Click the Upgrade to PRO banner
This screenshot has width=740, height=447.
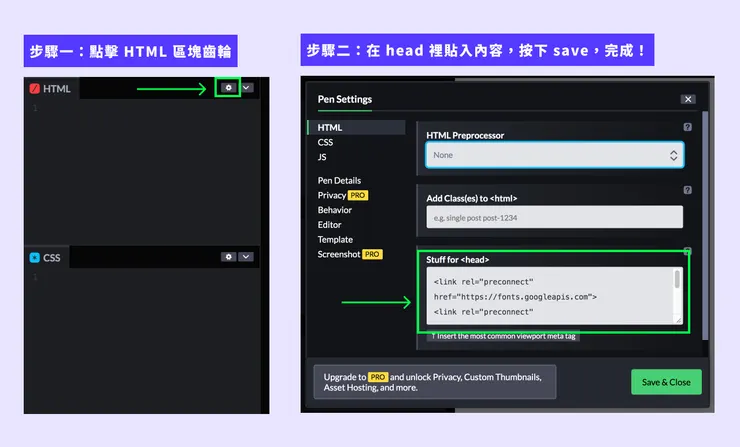click(x=435, y=382)
